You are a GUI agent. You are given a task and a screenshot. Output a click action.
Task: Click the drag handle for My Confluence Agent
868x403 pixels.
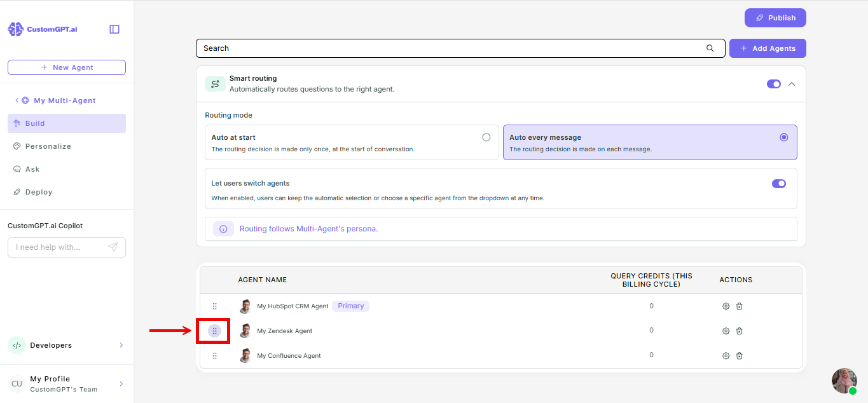click(215, 356)
